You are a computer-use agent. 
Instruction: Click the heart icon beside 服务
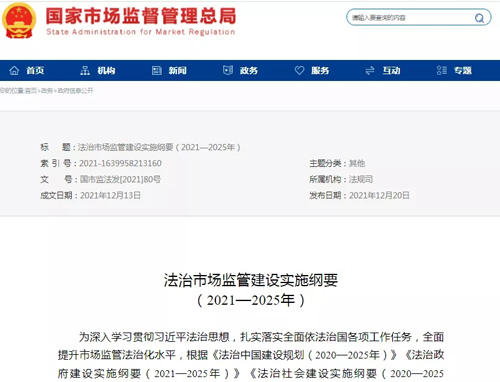(299, 70)
